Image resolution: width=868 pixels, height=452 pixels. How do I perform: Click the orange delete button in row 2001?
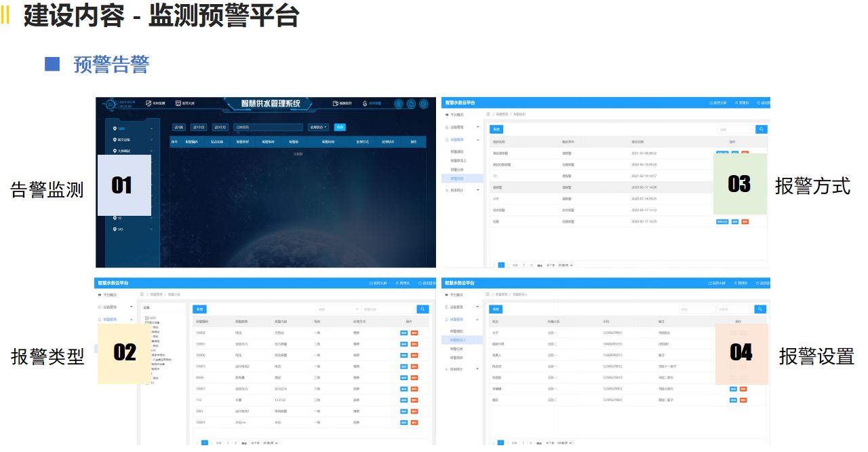click(x=414, y=411)
